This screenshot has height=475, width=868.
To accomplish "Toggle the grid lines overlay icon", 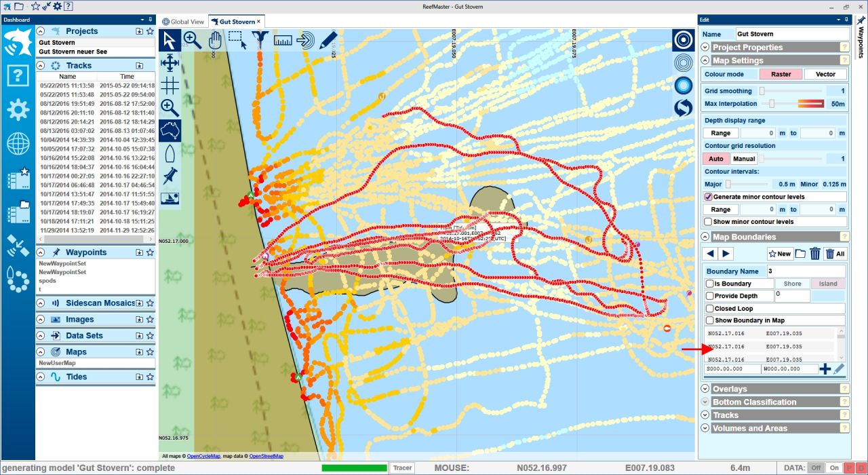I will tap(170, 85).
